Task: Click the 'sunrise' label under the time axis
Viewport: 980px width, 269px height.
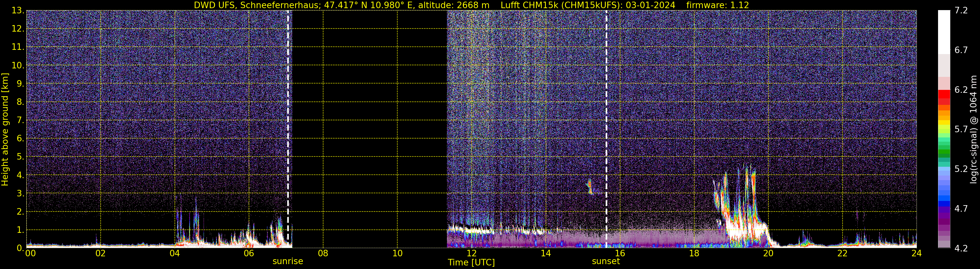Action: 288,262
